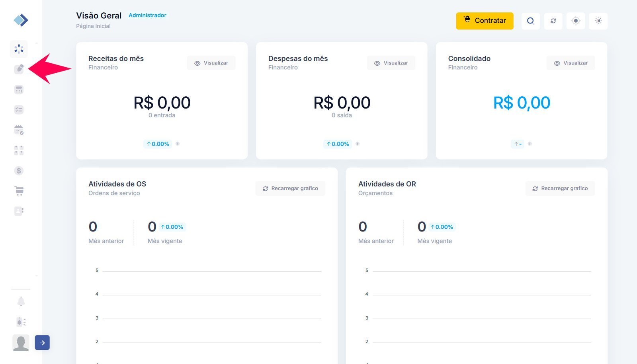Show the Consolidado values with Visualizar
The height and width of the screenshot is (364, 637).
571,63
